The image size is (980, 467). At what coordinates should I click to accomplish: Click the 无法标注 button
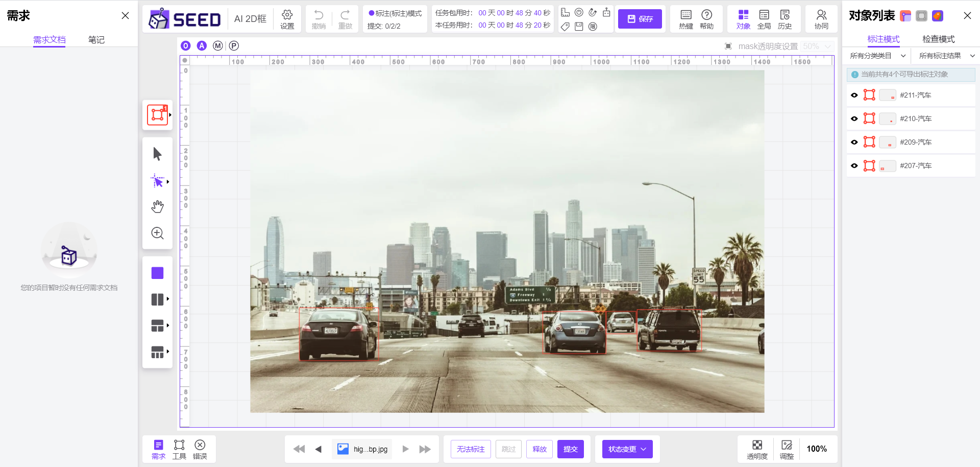(x=471, y=449)
